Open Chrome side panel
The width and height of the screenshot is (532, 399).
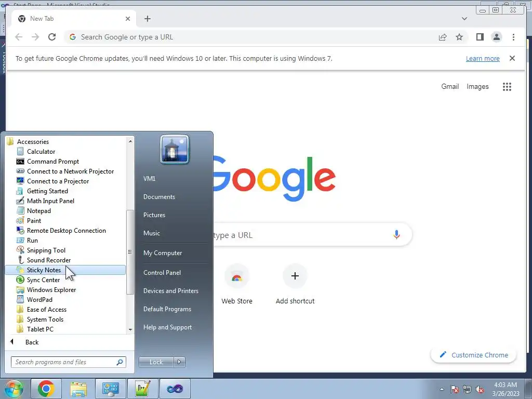(480, 37)
